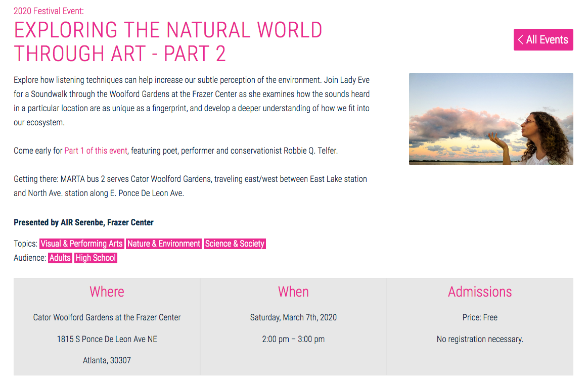
Task: Select the Nature & Environment topic tag
Action: pos(164,244)
